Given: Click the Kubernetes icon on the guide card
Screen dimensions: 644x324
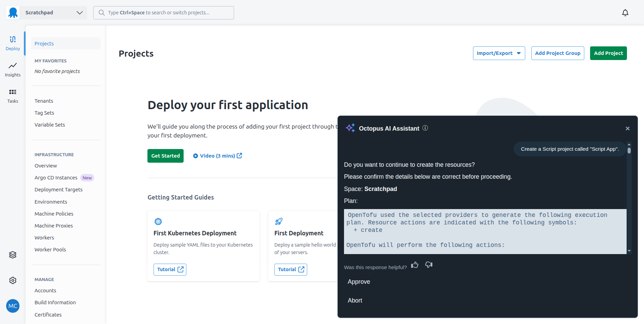Looking at the screenshot, I should point(158,221).
